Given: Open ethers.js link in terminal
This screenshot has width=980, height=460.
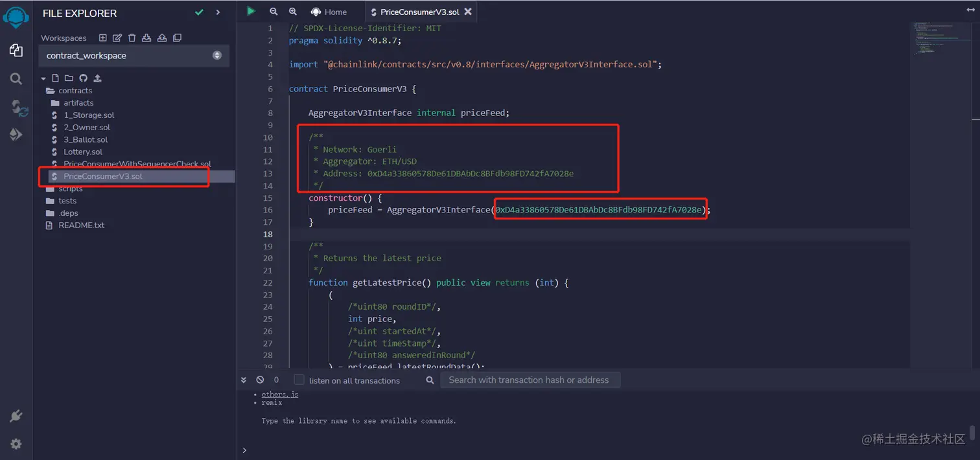Looking at the screenshot, I should 280,394.
